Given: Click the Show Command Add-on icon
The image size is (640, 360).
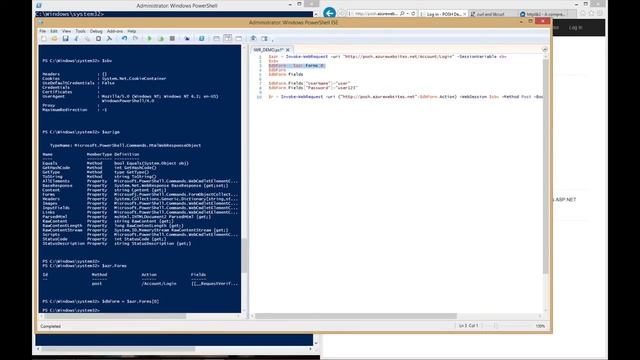Looking at the screenshot, I should pyautogui.click(x=264, y=38).
